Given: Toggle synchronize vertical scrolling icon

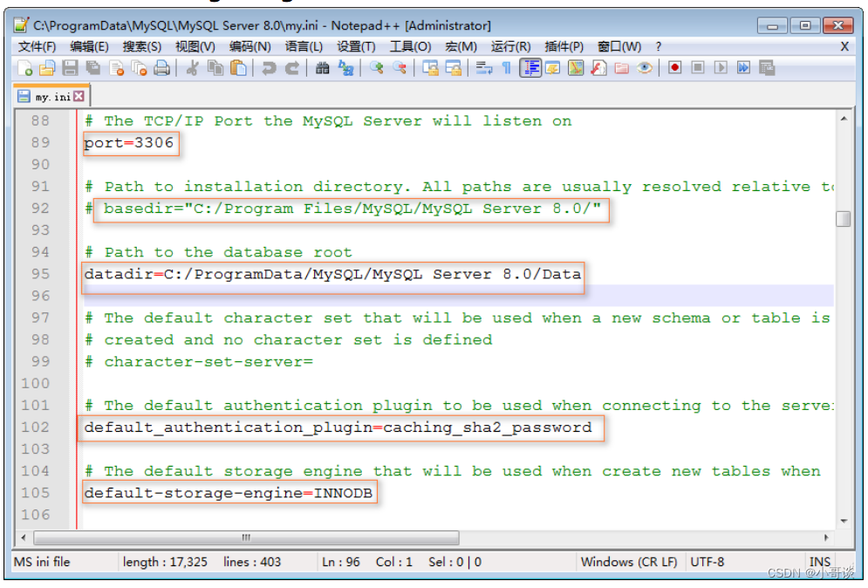Looking at the screenshot, I should tap(430, 68).
